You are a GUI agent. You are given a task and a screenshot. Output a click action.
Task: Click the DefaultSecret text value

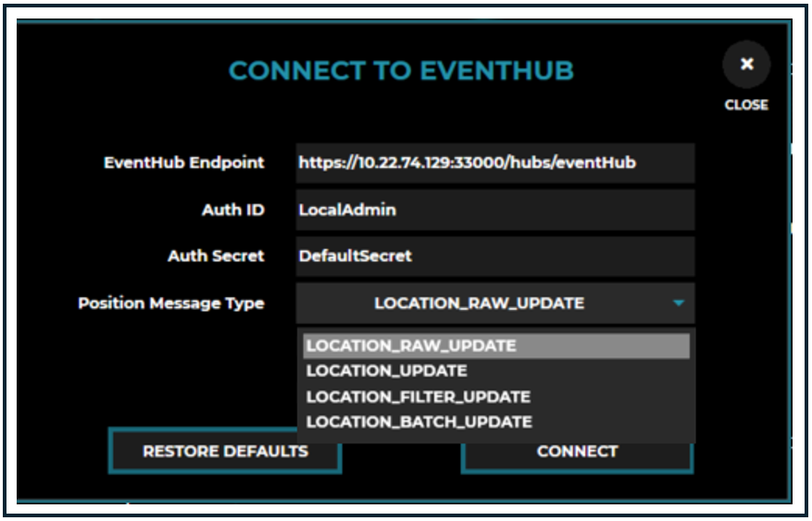(356, 256)
